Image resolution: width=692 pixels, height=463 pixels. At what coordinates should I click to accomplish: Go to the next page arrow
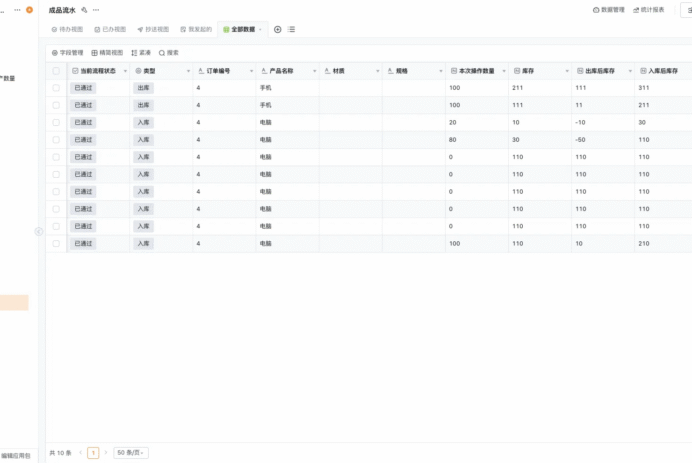[106, 452]
